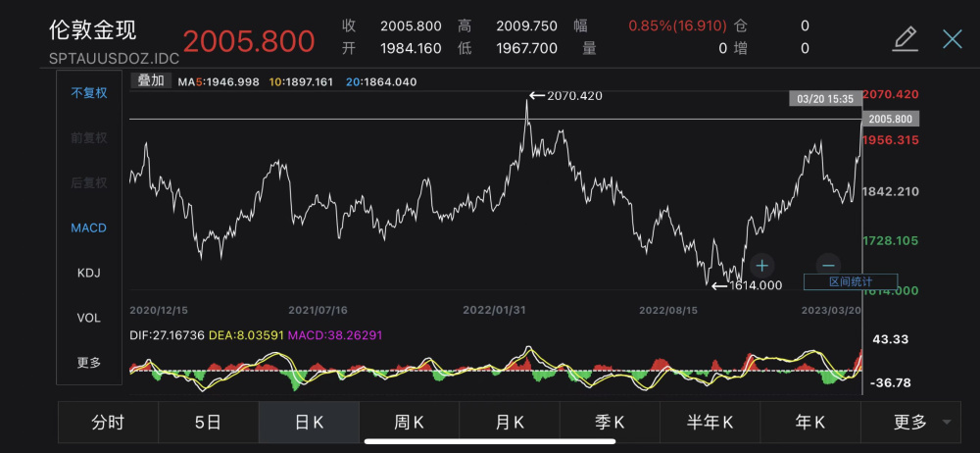This screenshot has width=980, height=453.
Task: Click the 2022/01/31 date axis label
Action: tap(494, 310)
